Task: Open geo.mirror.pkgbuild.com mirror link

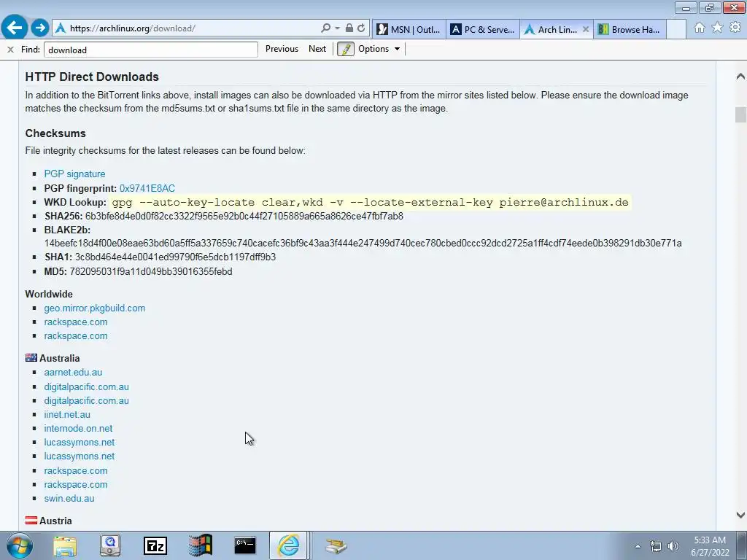Action: [95, 308]
